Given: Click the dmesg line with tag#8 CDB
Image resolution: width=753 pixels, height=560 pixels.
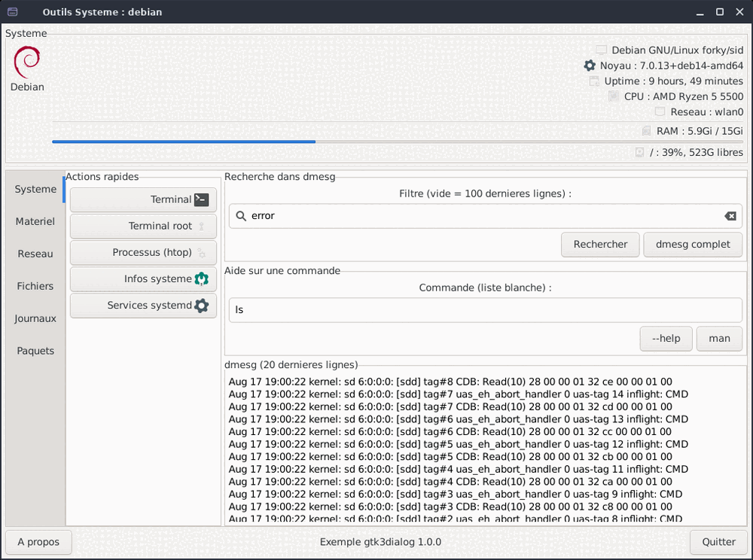Looking at the screenshot, I should [x=450, y=382].
